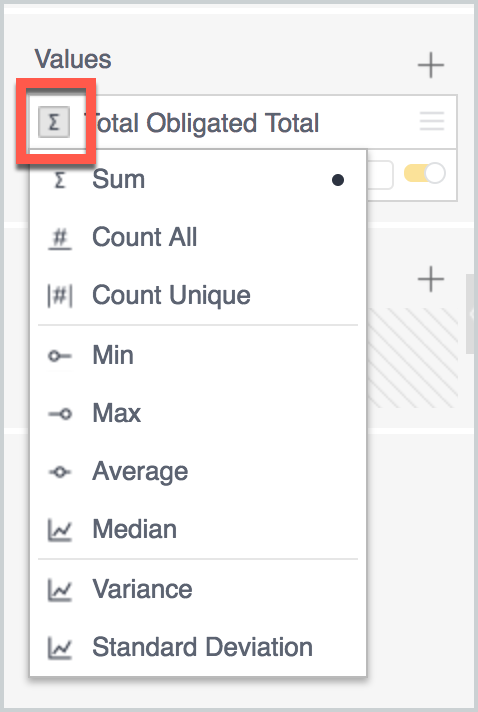The image size is (478, 712).
Task: Click the sigma aggregation icon beside Total Obligated Total
Action: [x=54, y=122]
